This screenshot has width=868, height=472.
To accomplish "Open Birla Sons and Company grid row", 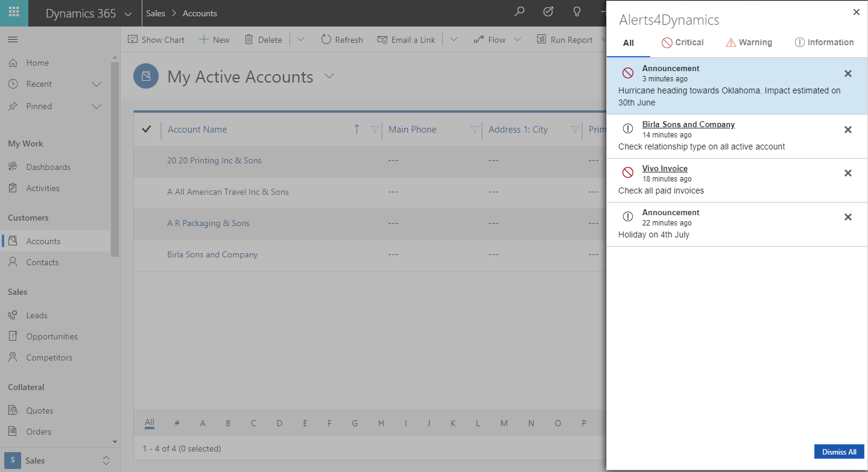I will click(x=212, y=254).
